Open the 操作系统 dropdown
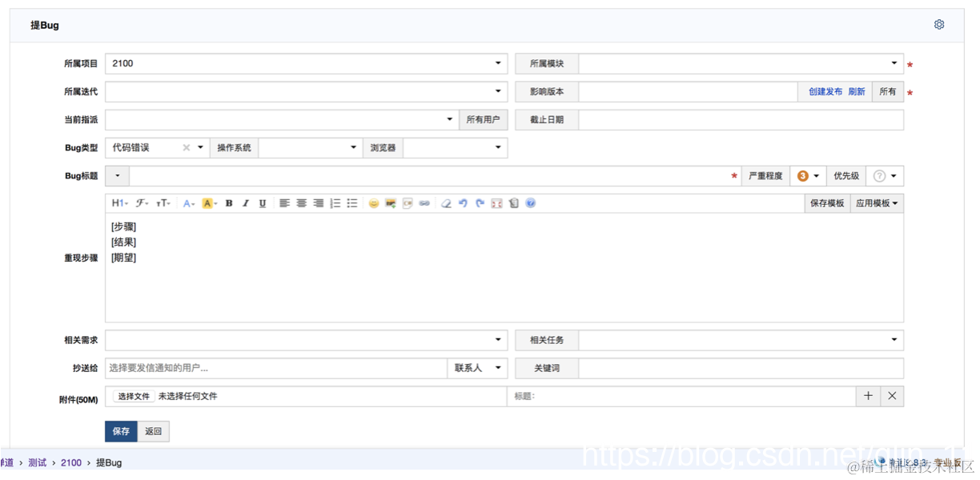The image size is (980, 480). click(x=311, y=148)
